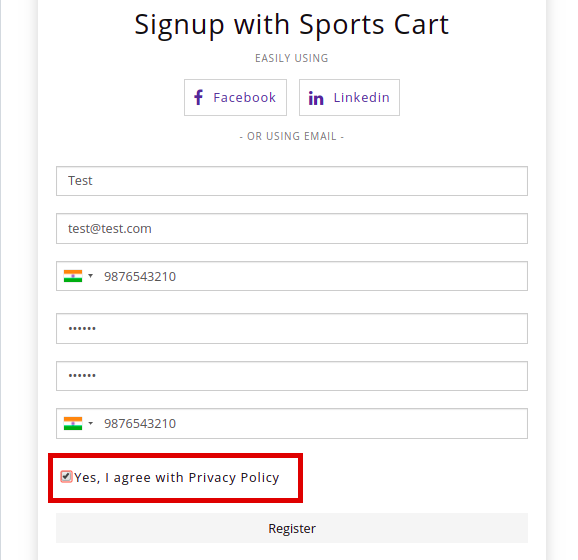
Task: Focus the email field with test@test.com
Action: click(292, 229)
